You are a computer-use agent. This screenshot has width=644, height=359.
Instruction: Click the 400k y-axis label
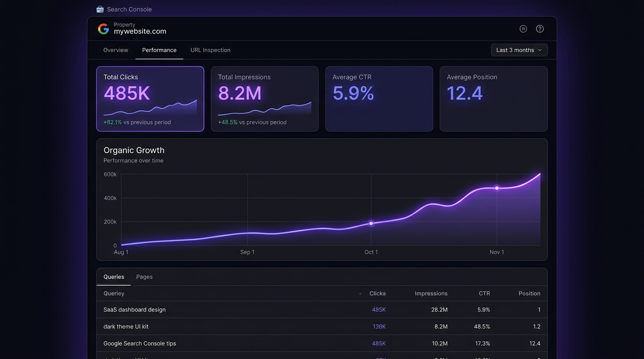click(x=110, y=198)
